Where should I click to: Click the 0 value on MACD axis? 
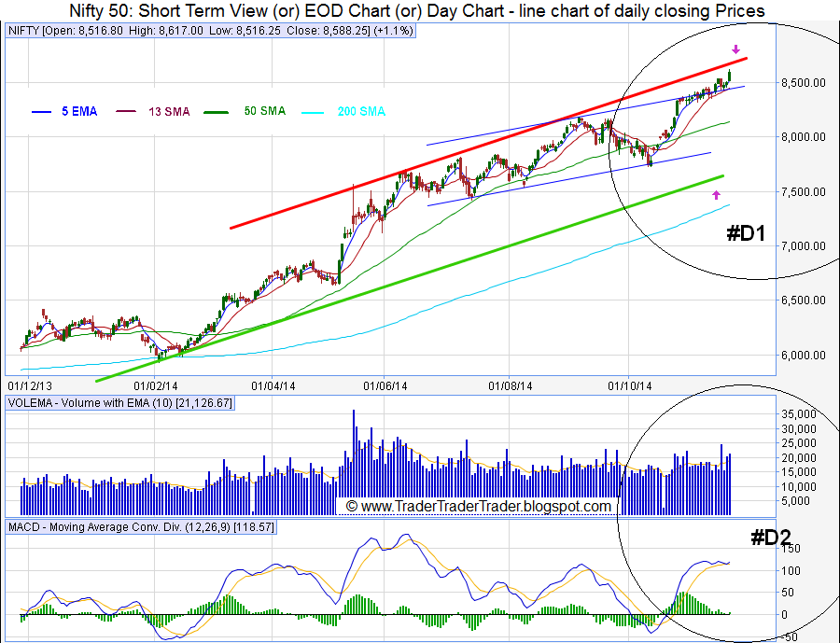coord(784,615)
